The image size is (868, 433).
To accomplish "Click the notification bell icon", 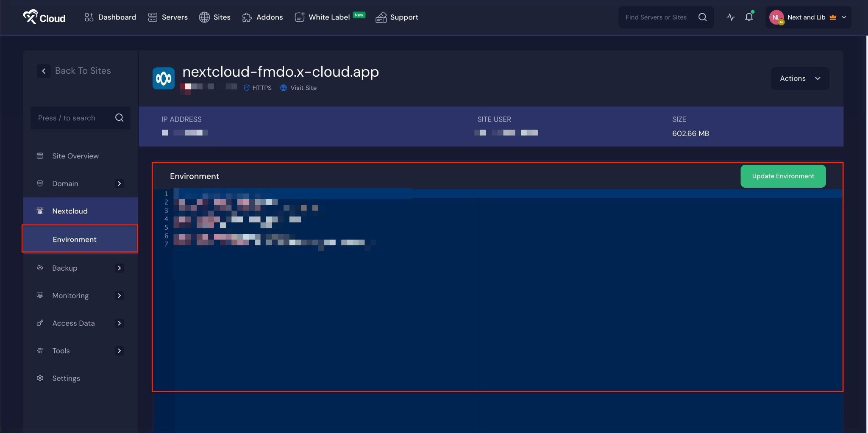I will pyautogui.click(x=749, y=17).
